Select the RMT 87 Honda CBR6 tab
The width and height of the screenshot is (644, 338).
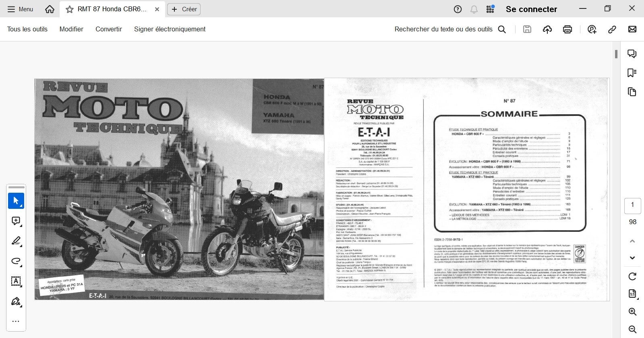coord(112,9)
